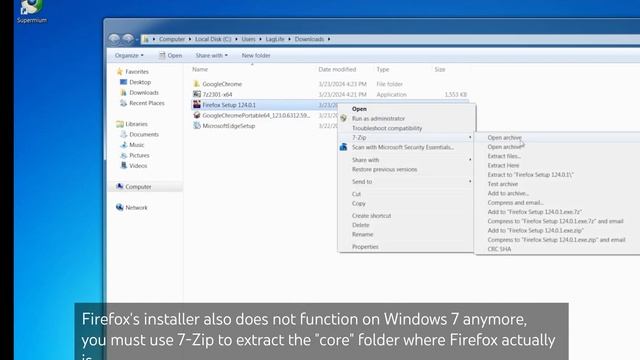This screenshot has height=360, width=640.
Task: Open the Supermium desktop shortcut icon
Action: tap(31, 7)
